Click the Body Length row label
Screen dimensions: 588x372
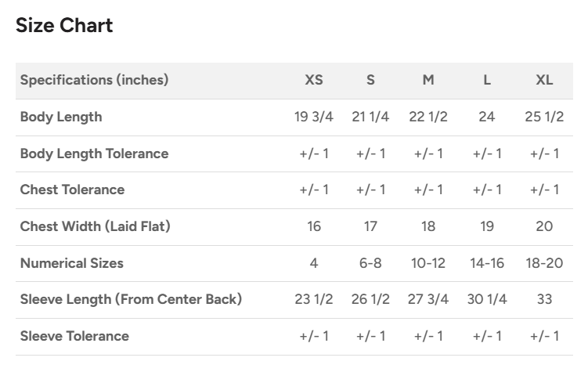(61, 117)
